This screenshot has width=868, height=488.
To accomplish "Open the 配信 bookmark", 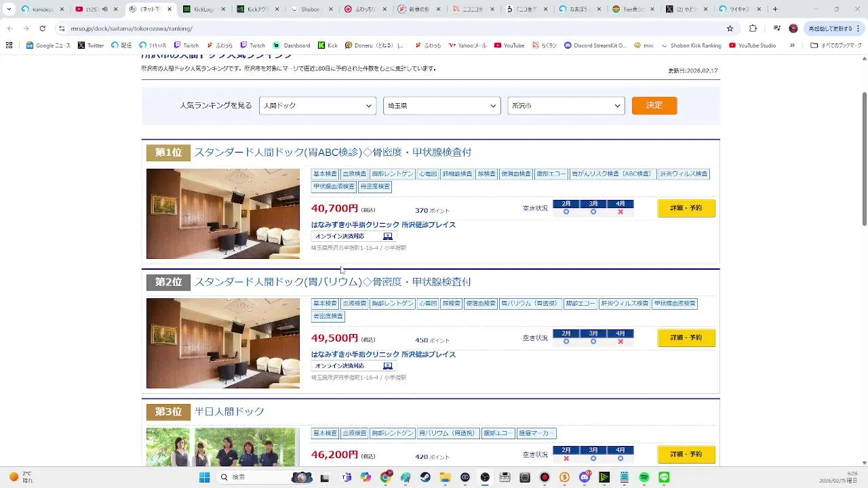I will pos(121,45).
